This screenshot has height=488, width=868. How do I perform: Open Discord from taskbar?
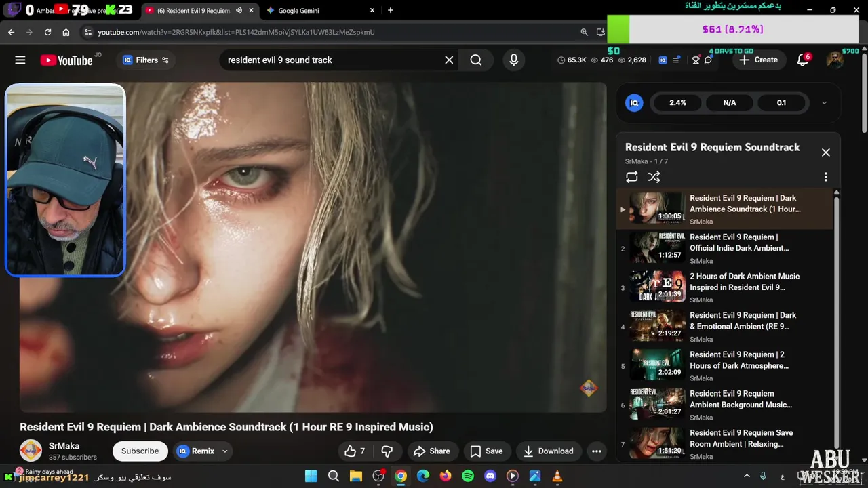[x=490, y=476]
